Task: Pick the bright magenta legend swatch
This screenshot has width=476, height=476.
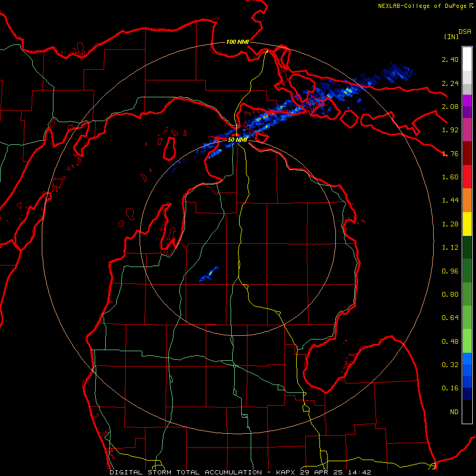Action: tap(467, 100)
